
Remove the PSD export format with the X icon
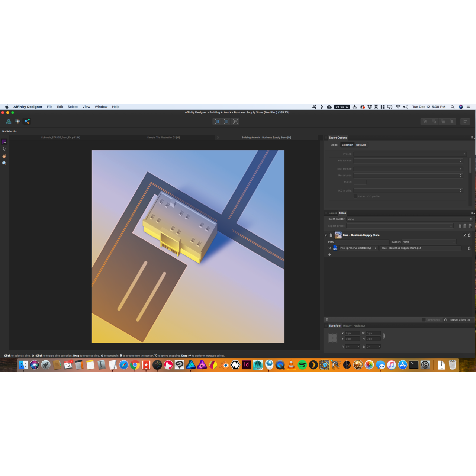click(x=329, y=248)
